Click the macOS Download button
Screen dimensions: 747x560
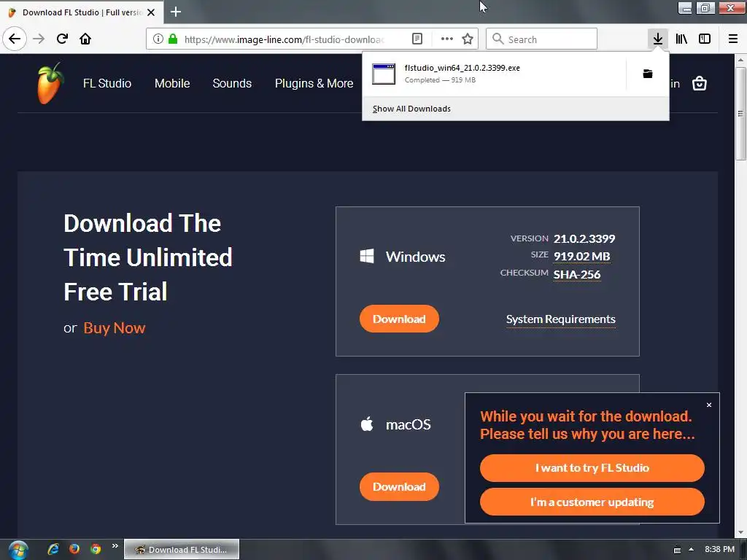coord(399,486)
